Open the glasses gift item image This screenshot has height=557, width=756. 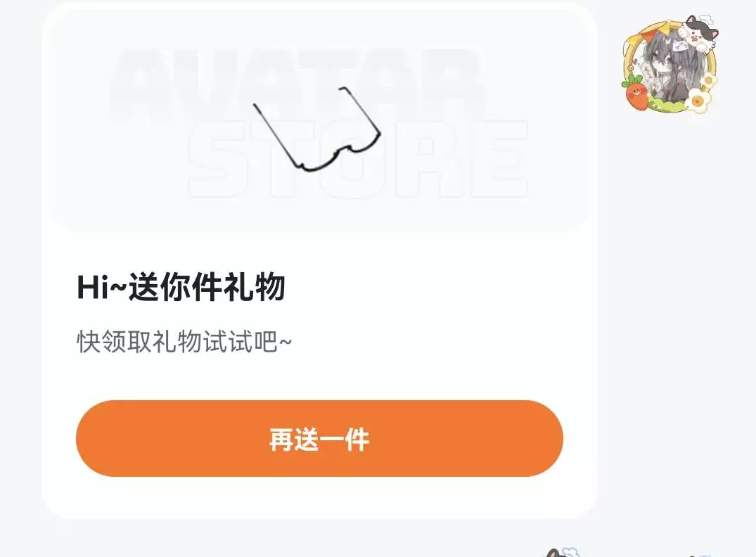click(x=317, y=129)
